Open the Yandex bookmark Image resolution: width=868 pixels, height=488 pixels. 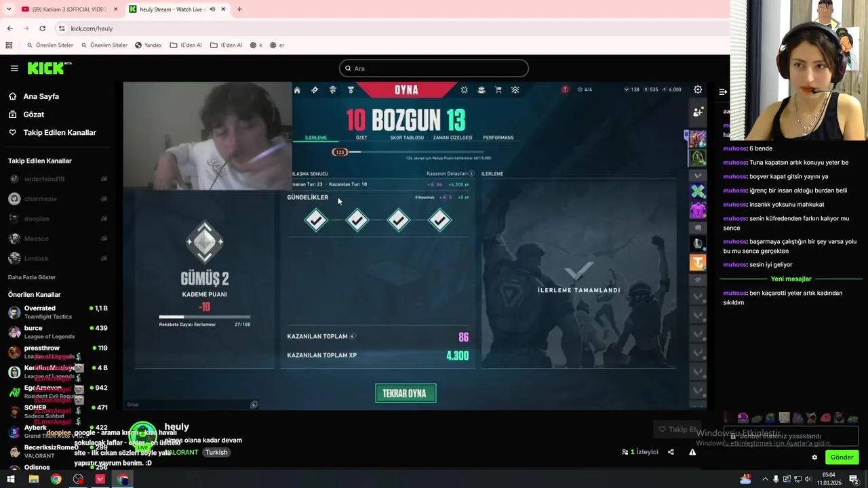[x=148, y=45]
